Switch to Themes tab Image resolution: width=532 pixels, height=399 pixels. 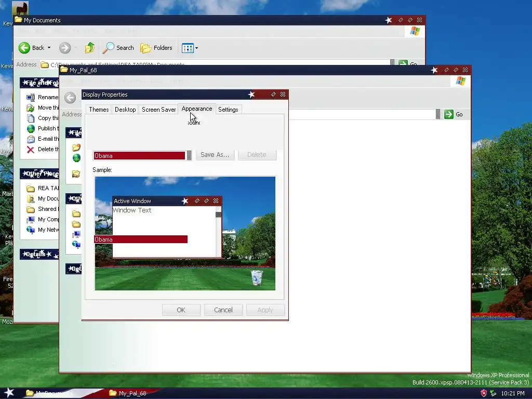click(99, 110)
